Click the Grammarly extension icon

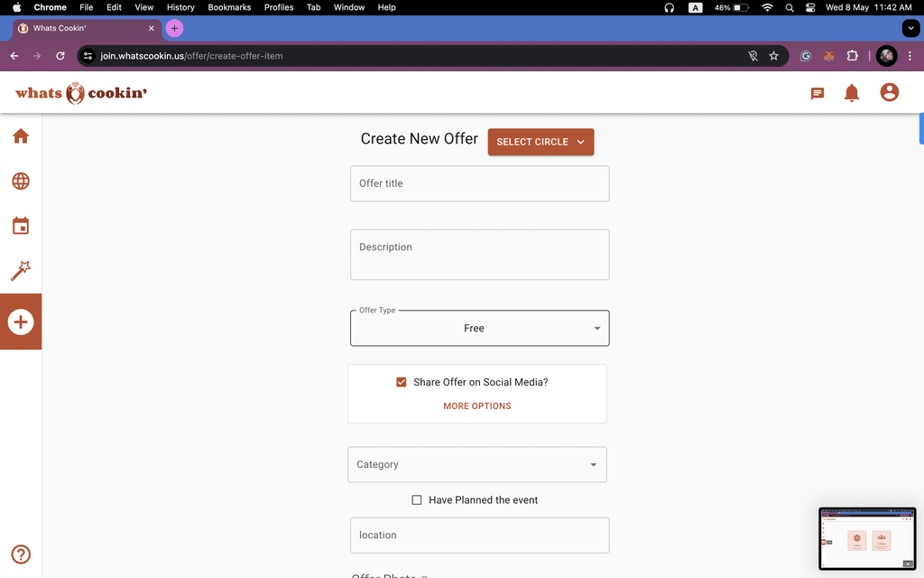point(806,56)
